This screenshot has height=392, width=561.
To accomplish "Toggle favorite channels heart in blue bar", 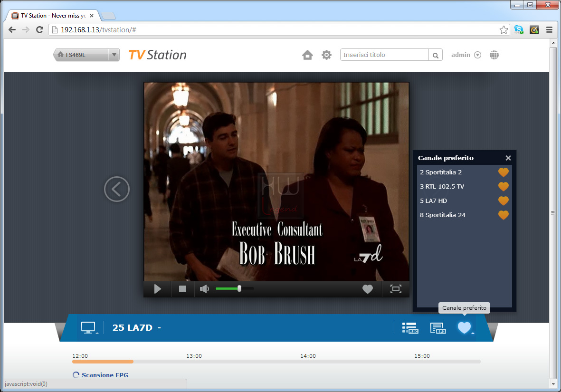I will 465,328.
